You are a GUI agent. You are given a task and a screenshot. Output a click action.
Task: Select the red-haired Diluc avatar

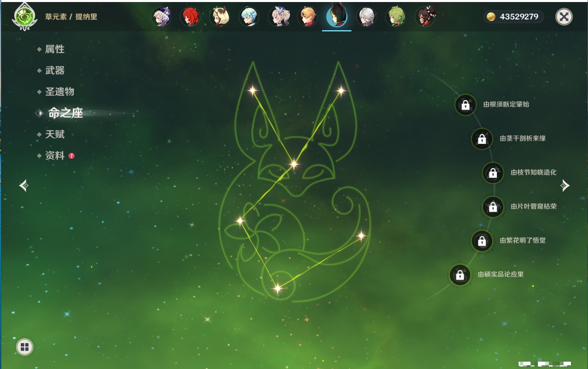click(191, 17)
